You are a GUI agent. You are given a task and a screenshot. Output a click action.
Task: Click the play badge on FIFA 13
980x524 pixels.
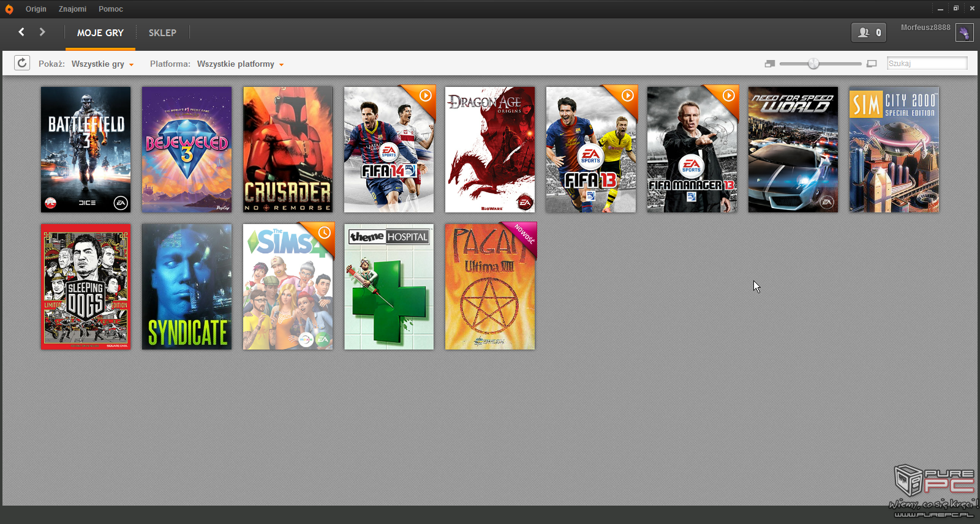(x=627, y=95)
